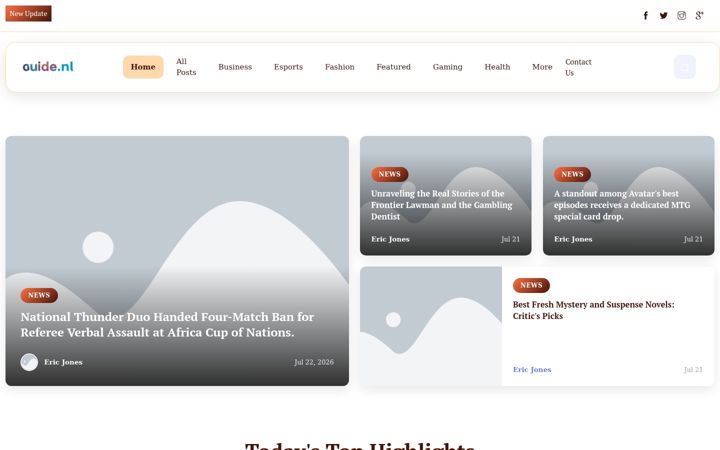
Task: Click NEWS tag on National Thunder article
Action: pyautogui.click(x=39, y=295)
